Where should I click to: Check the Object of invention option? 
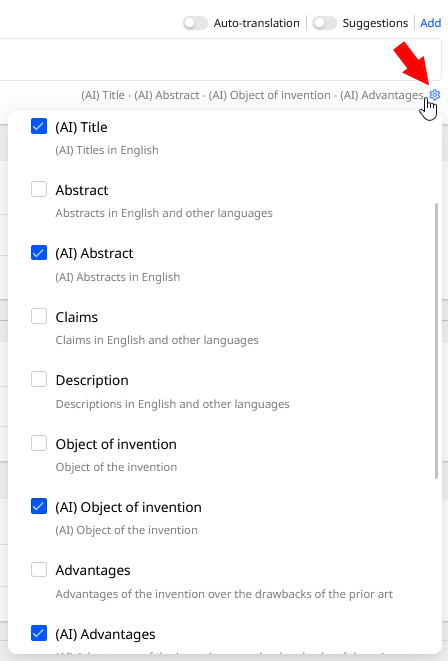39,443
